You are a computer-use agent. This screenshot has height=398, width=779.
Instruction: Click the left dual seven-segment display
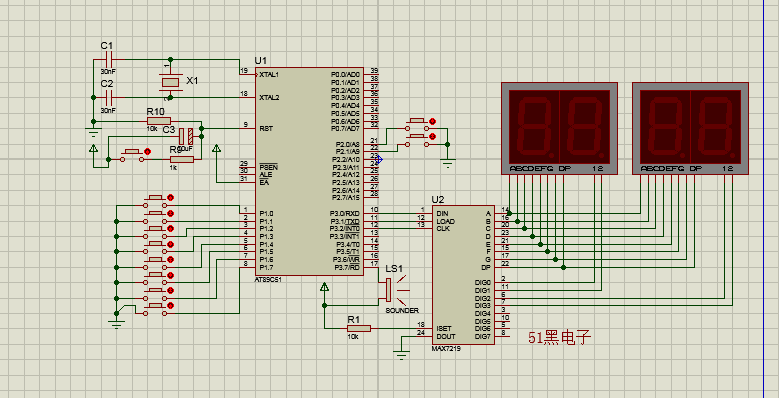(559, 128)
